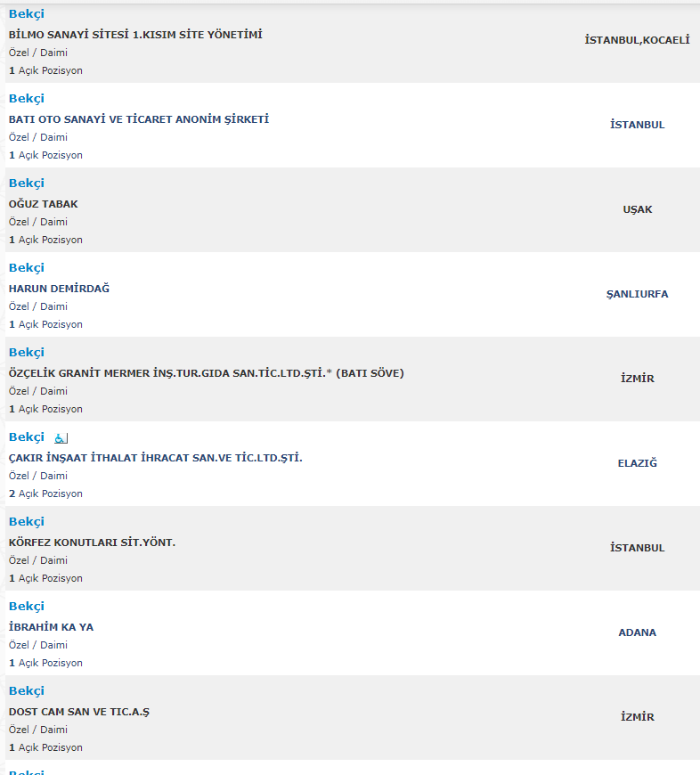Open the Bekçi posting for ÖZÇELİK GRANİT MERMER
The height and width of the screenshot is (775, 700).
[x=27, y=353]
